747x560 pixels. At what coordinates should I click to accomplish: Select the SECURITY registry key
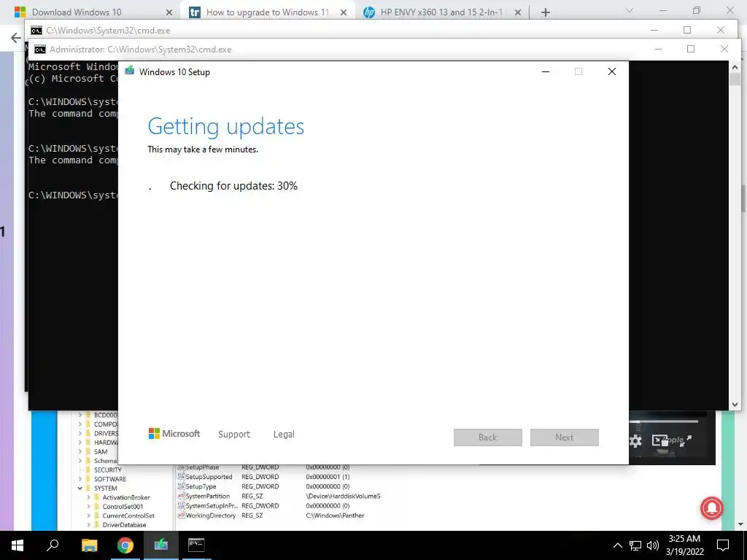point(108,470)
